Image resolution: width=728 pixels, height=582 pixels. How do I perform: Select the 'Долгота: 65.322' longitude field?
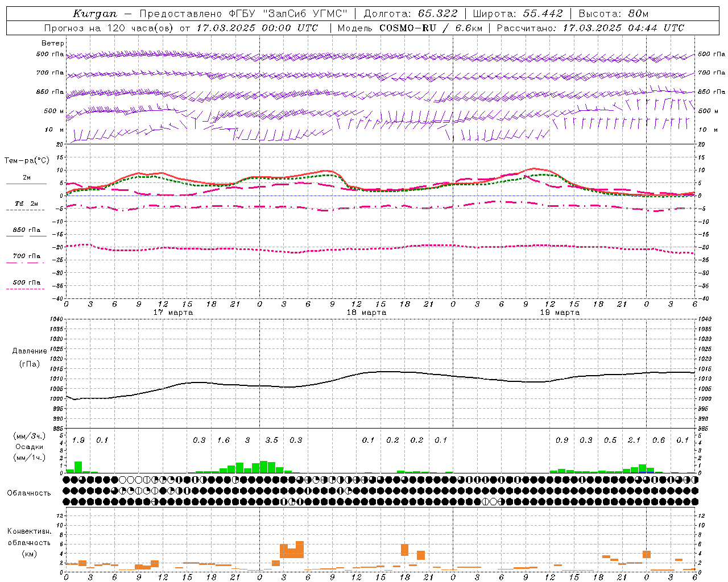(409, 14)
